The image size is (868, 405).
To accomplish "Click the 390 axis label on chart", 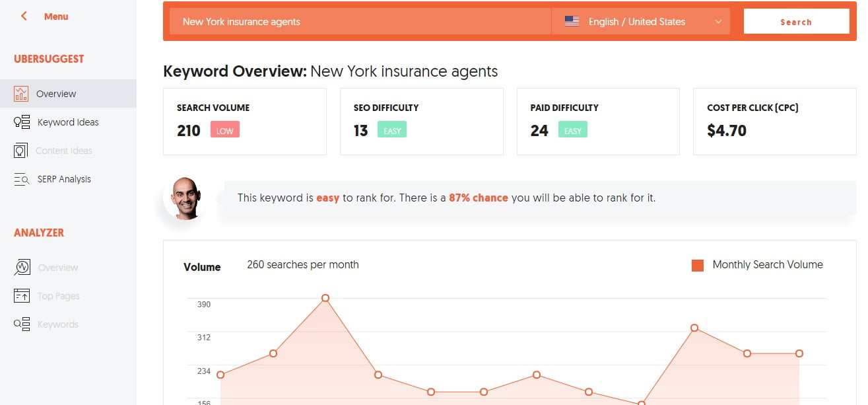I will (x=204, y=304).
